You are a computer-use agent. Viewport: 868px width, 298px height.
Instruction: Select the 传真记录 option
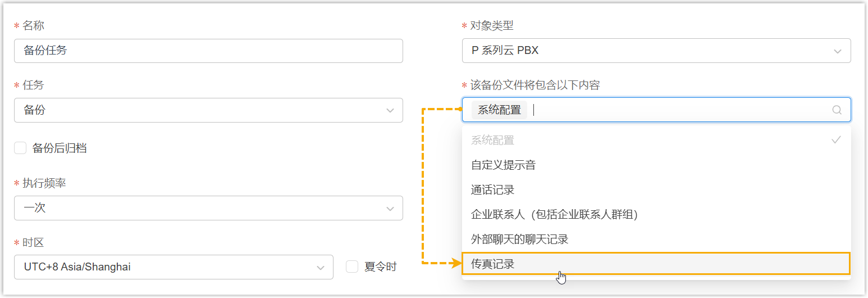[492, 264]
